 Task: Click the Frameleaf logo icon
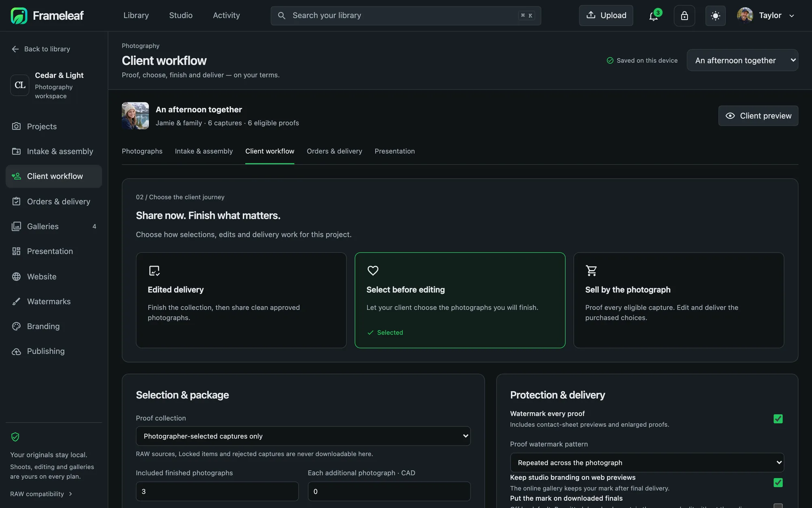tap(19, 15)
